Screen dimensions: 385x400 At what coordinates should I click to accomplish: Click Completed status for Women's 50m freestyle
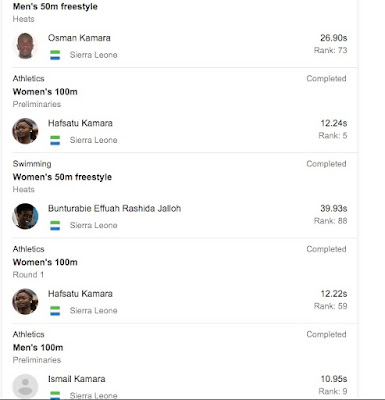(326, 164)
